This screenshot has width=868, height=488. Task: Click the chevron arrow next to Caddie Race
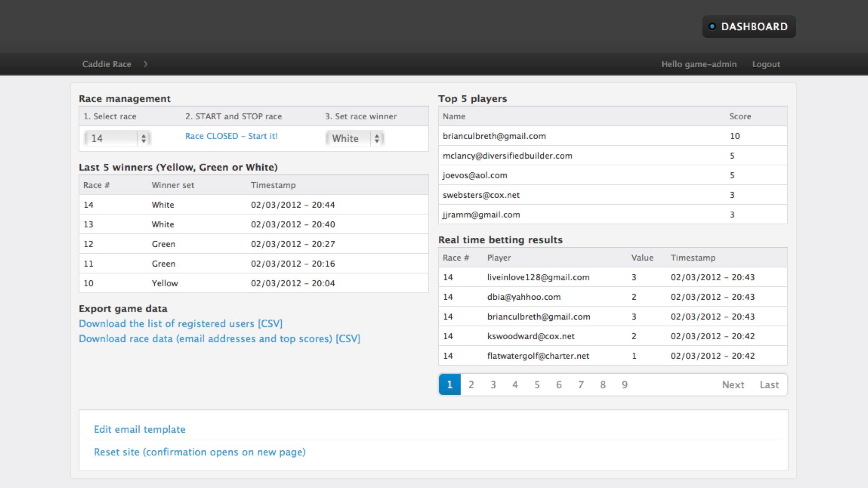[x=146, y=64]
